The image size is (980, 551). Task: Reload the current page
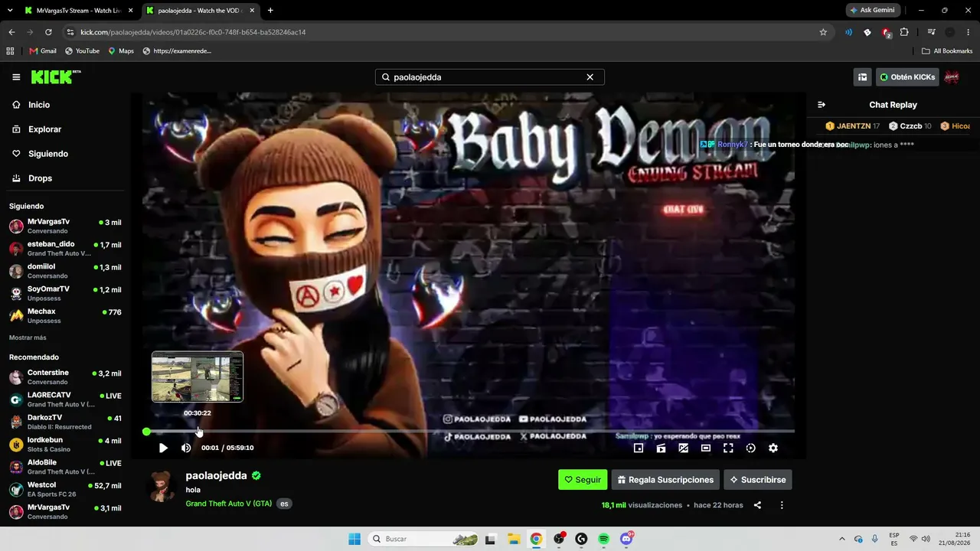pos(48,32)
